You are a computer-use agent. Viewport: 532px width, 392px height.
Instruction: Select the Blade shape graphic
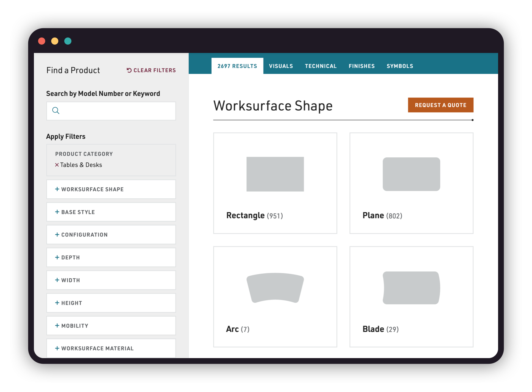click(x=411, y=288)
